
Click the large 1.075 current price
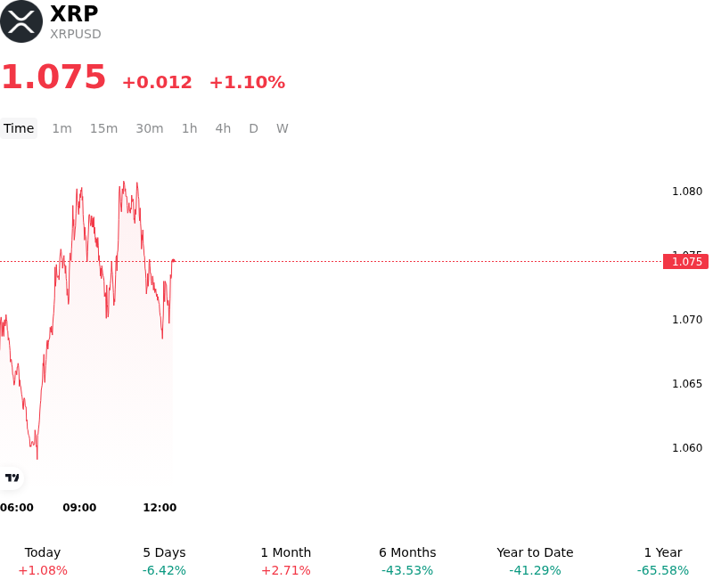(53, 77)
